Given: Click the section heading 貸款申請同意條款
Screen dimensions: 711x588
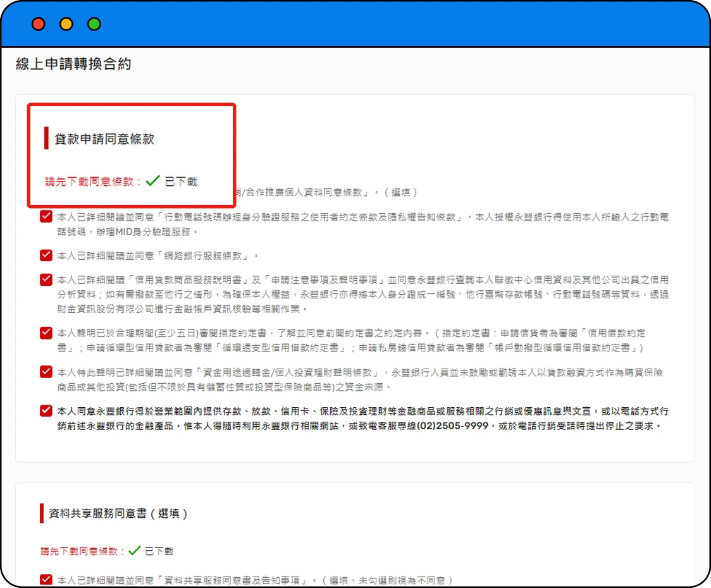Looking at the screenshot, I should 104,138.
